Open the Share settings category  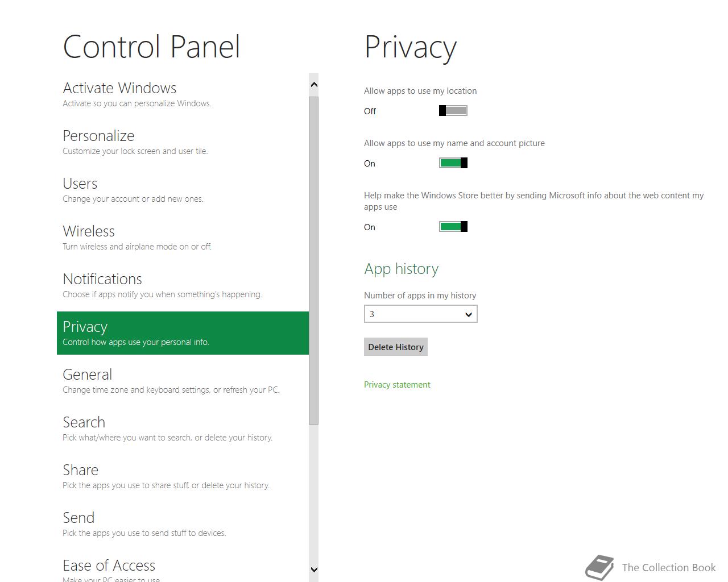pyautogui.click(x=183, y=476)
